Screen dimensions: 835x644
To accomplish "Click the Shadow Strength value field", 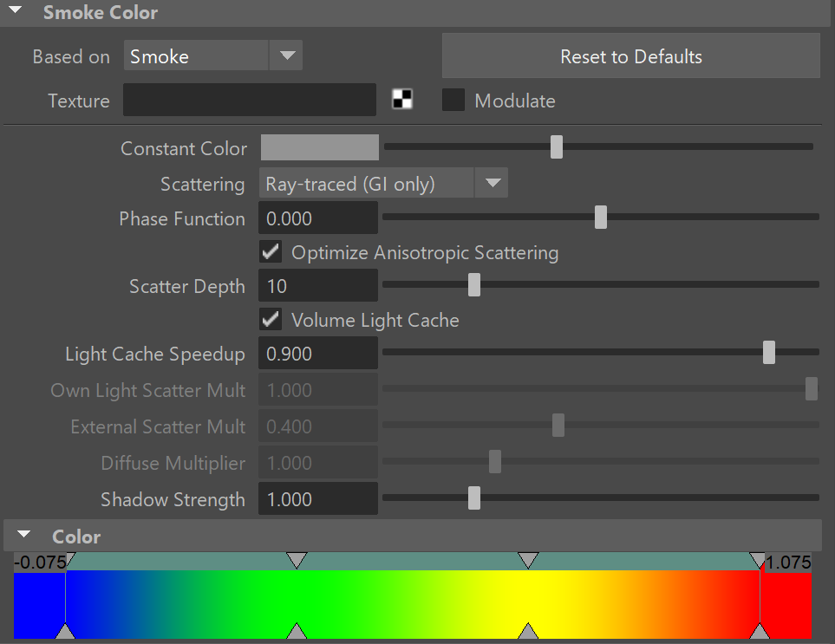I will coord(318,498).
